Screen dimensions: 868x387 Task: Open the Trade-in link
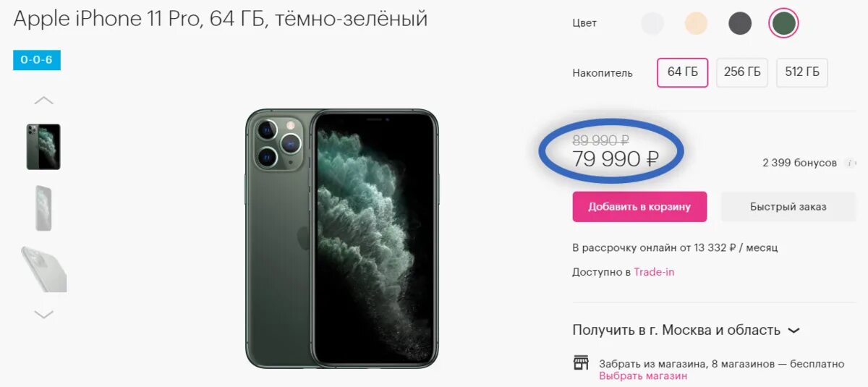pyautogui.click(x=654, y=272)
